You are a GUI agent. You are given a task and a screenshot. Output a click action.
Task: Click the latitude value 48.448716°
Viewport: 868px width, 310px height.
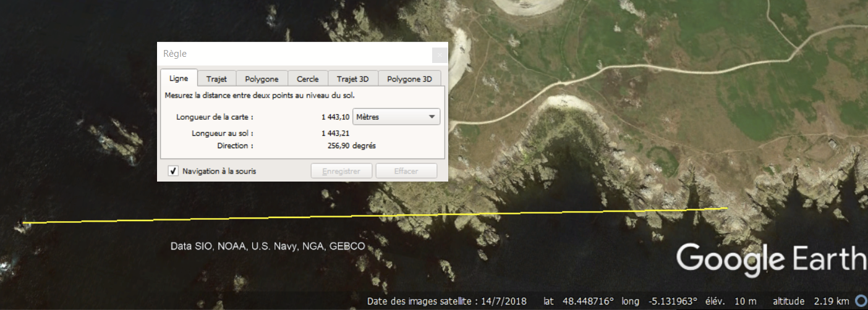pos(589,301)
